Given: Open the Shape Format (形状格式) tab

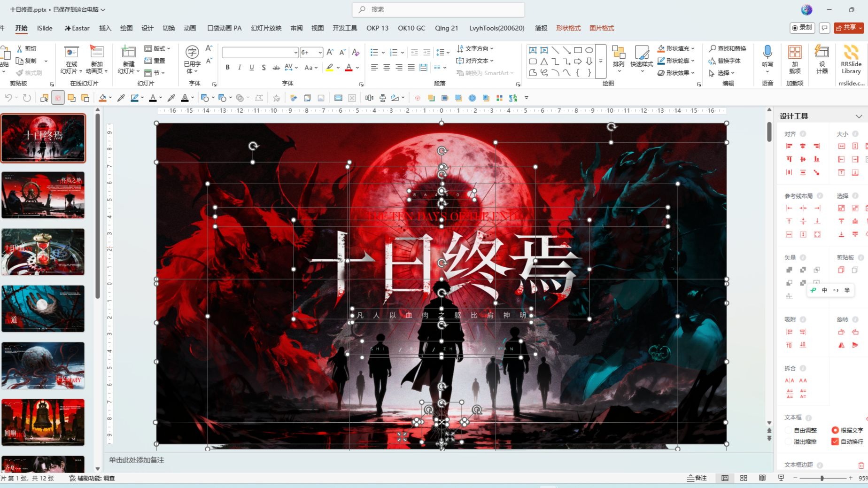Looking at the screenshot, I should coord(568,28).
